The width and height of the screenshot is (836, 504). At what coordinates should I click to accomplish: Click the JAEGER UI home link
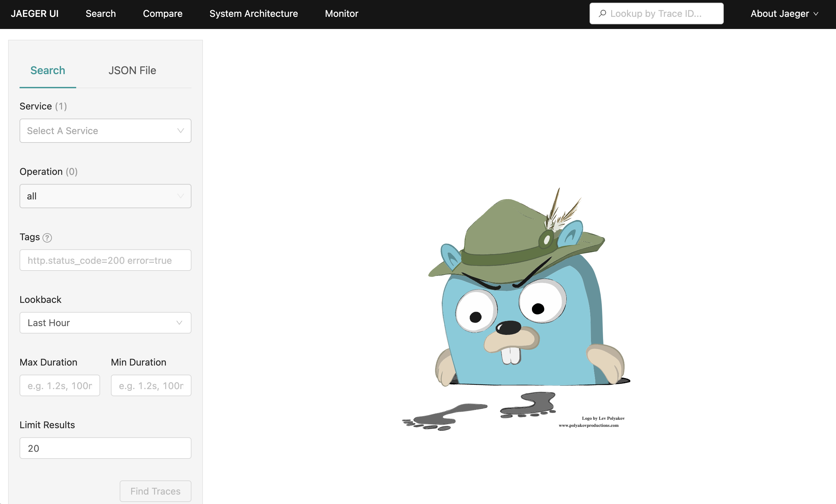[x=35, y=13]
